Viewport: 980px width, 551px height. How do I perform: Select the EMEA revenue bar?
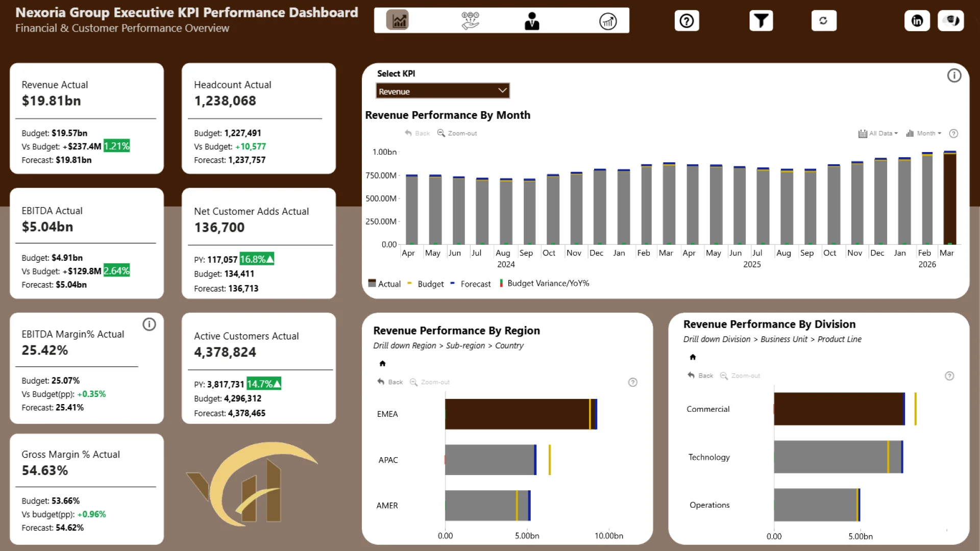[x=517, y=414]
